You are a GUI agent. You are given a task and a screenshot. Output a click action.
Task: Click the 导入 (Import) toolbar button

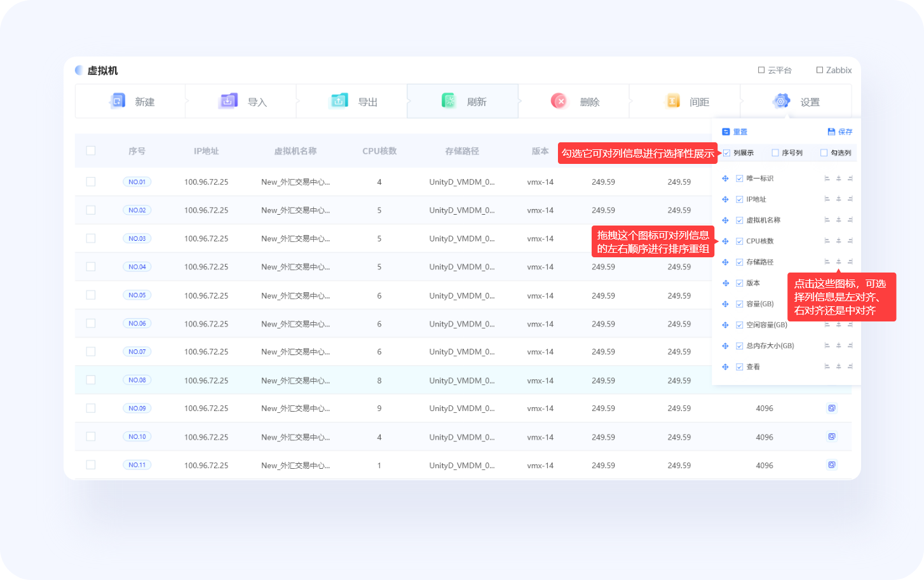pos(241,102)
